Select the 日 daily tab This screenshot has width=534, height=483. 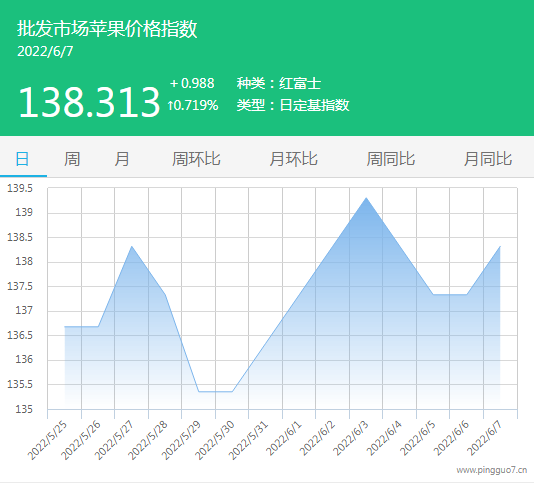(x=23, y=159)
